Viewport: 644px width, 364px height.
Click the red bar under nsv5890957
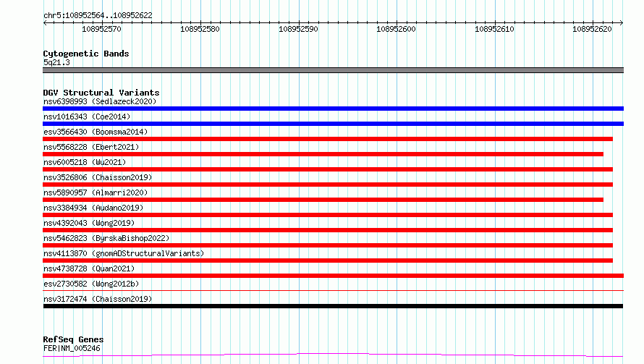point(323,200)
